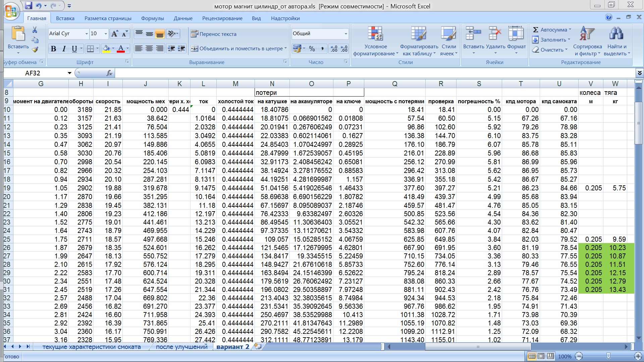Switch to the после улучшений sheet tab
This screenshot has height=362, width=644.
tap(181, 347)
